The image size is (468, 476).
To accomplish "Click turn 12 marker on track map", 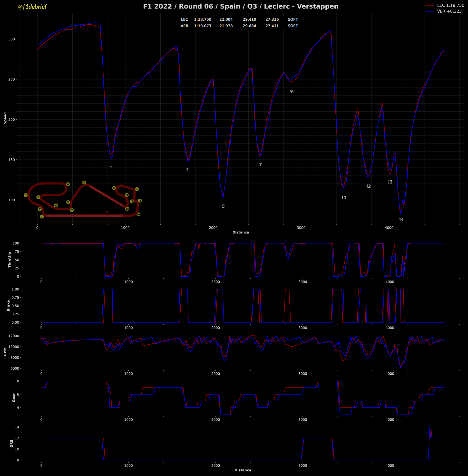I will [x=114, y=188].
